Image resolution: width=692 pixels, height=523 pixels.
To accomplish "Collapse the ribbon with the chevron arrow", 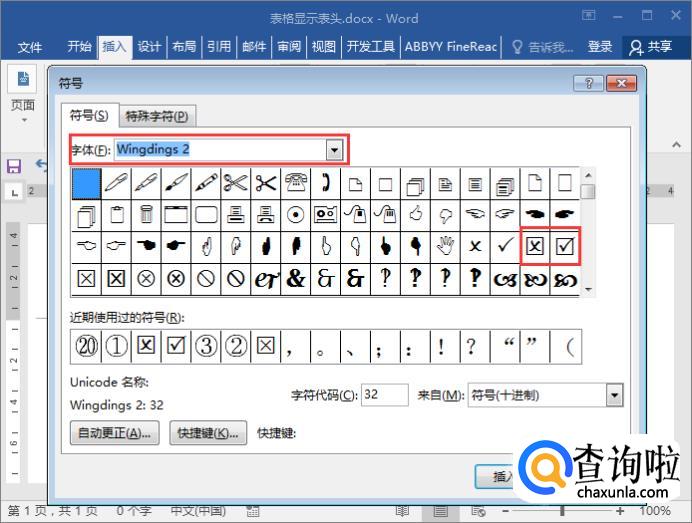I will tap(676, 144).
